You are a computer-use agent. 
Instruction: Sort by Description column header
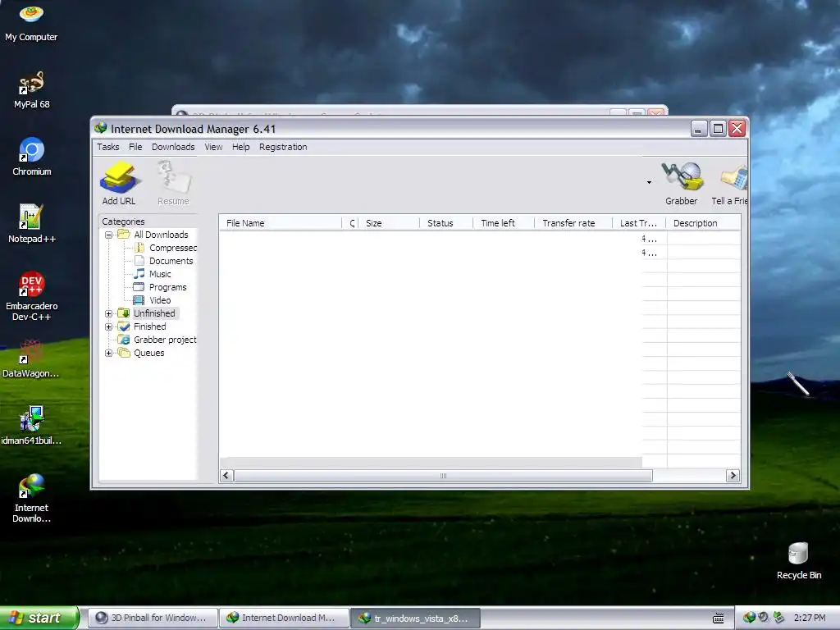coord(703,223)
